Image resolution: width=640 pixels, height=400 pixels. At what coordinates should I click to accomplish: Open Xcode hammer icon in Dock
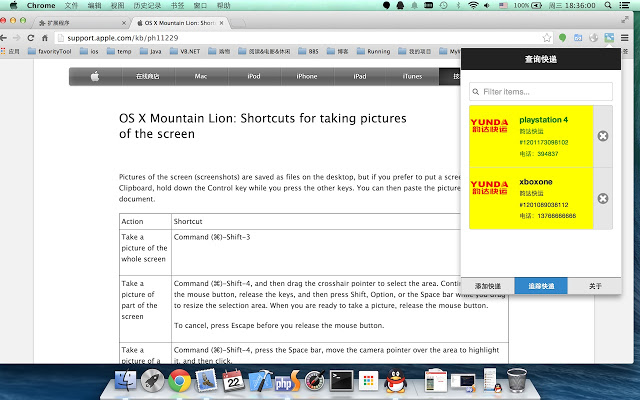click(260, 380)
